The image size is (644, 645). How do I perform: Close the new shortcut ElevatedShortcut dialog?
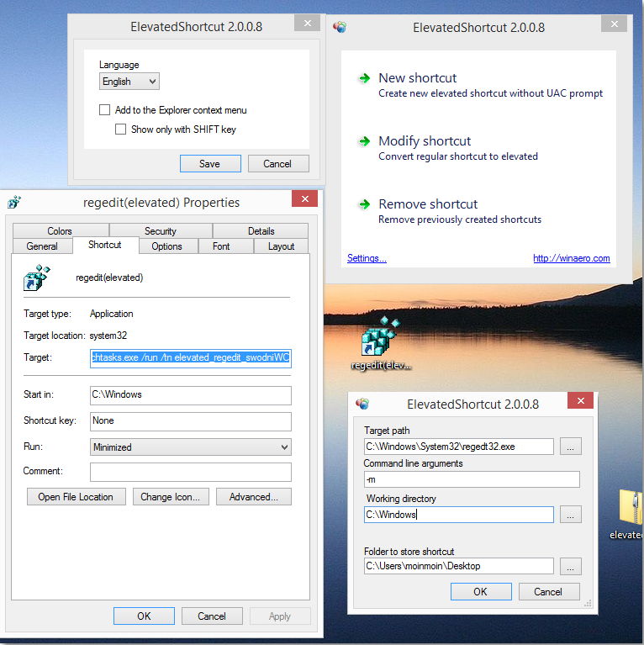pyautogui.click(x=580, y=400)
